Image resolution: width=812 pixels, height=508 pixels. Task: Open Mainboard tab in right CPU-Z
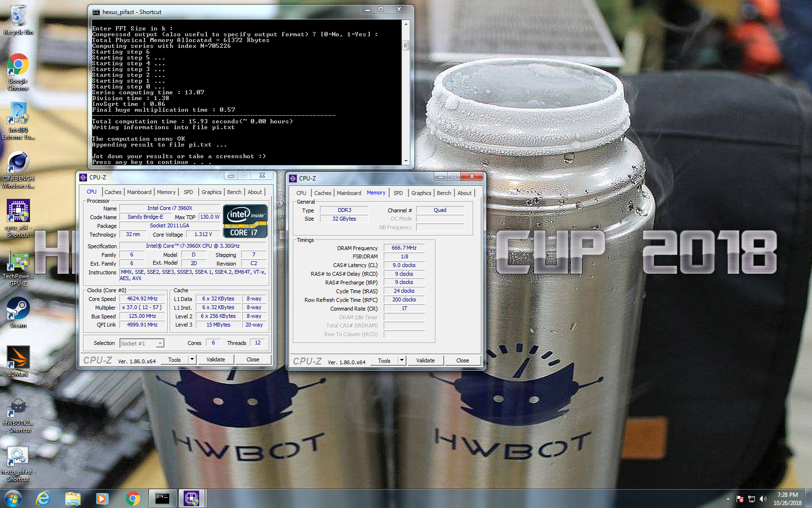click(x=349, y=193)
